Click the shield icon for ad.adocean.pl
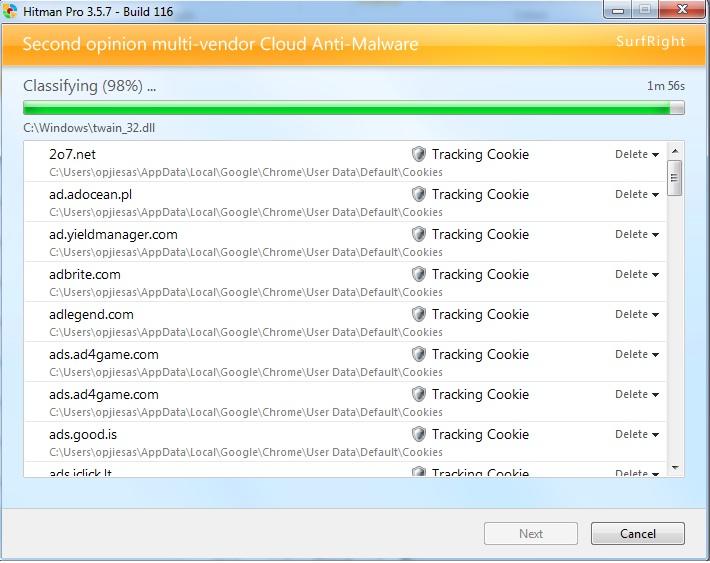This screenshot has height=563, width=710. point(419,194)
